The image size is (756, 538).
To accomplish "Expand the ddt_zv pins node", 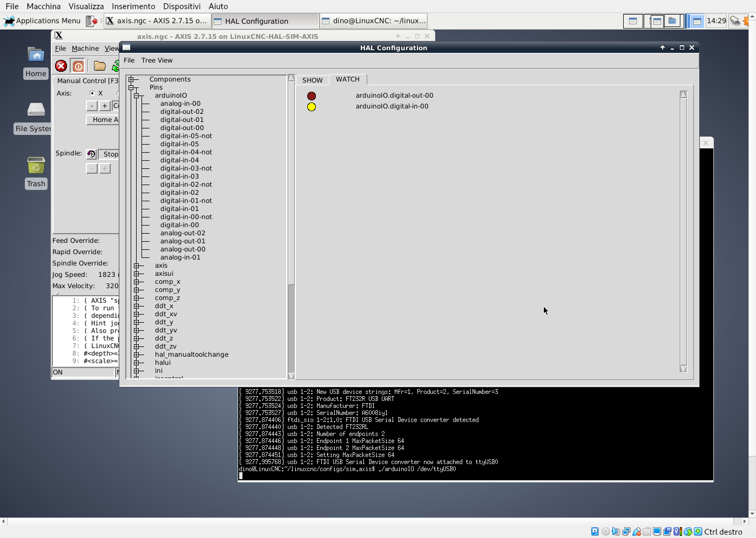I will 136,346.
